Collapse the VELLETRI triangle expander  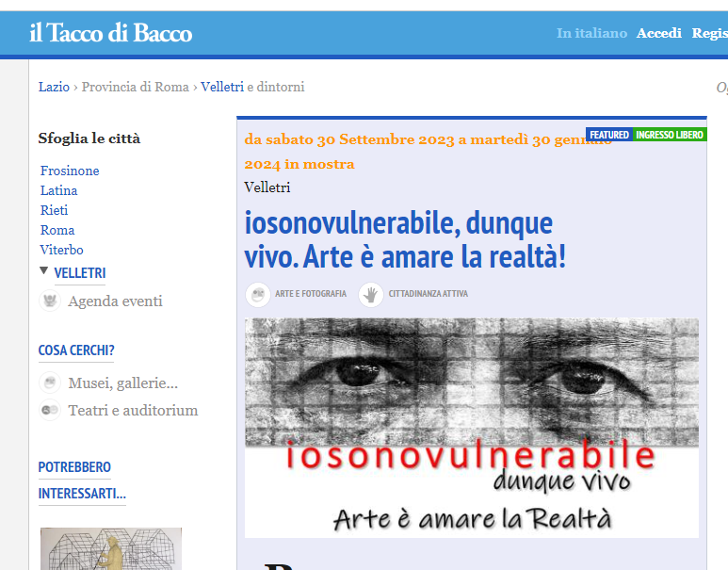pos(43,270)
